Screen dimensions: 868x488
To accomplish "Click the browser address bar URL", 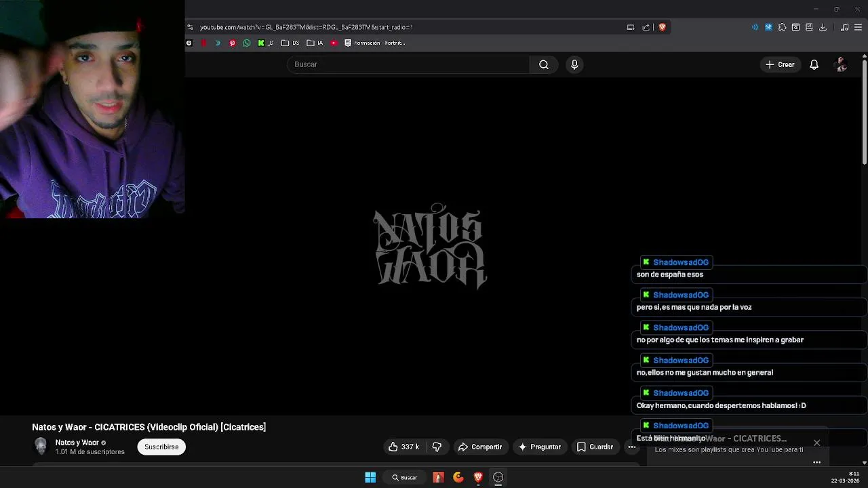I will pos(307,27).
